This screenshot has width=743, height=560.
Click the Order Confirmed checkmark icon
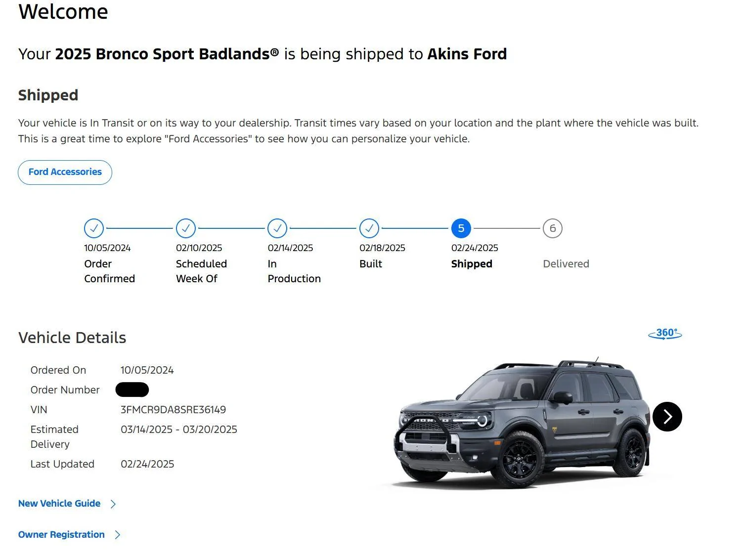click(94, 228)
